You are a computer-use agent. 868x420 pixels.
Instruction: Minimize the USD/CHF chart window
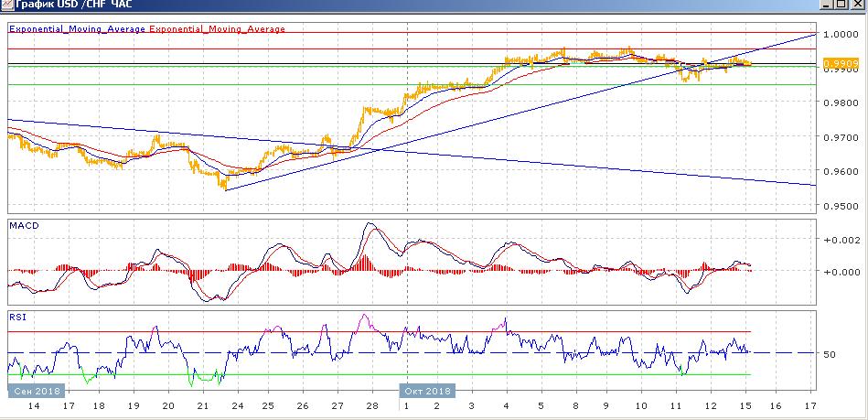point(827,4)
